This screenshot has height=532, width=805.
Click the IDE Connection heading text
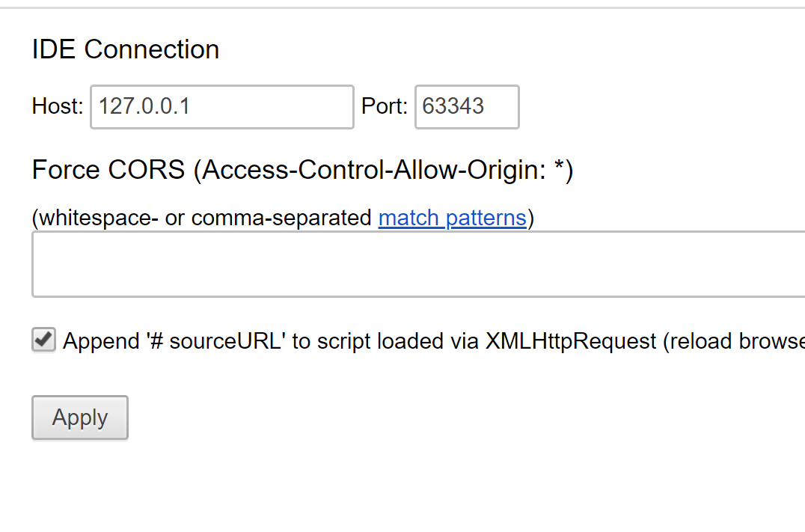[x=125, y=49]
